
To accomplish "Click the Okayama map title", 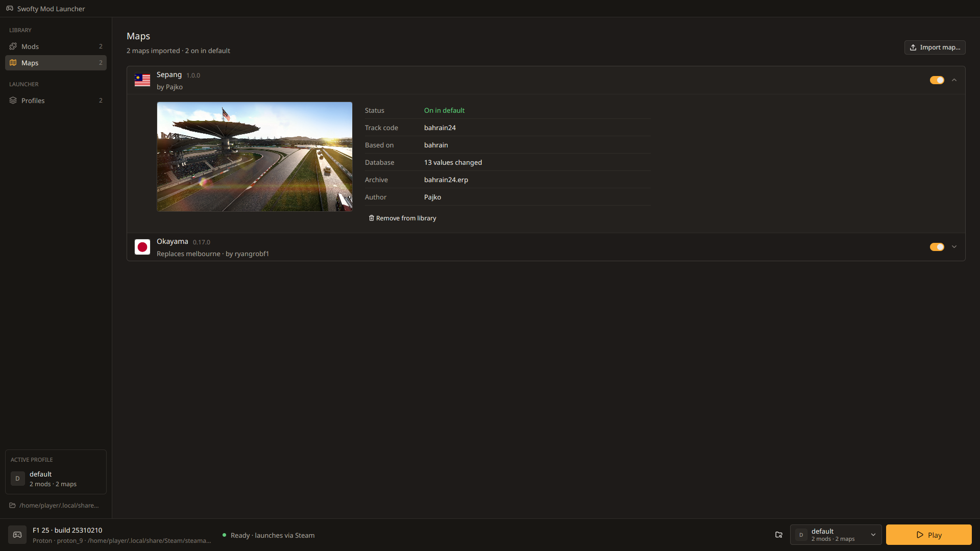I will tap(173, 241).
